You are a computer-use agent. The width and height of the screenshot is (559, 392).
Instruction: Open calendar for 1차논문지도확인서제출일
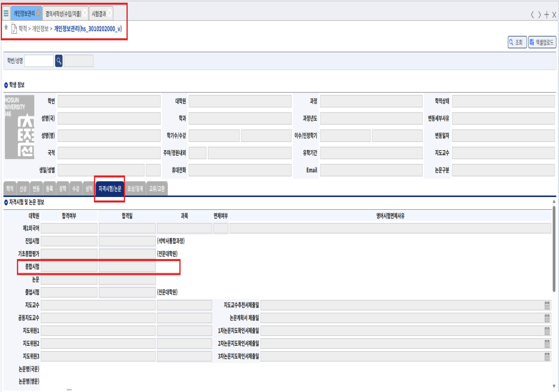pyautogui.click(x=547, y=331)
